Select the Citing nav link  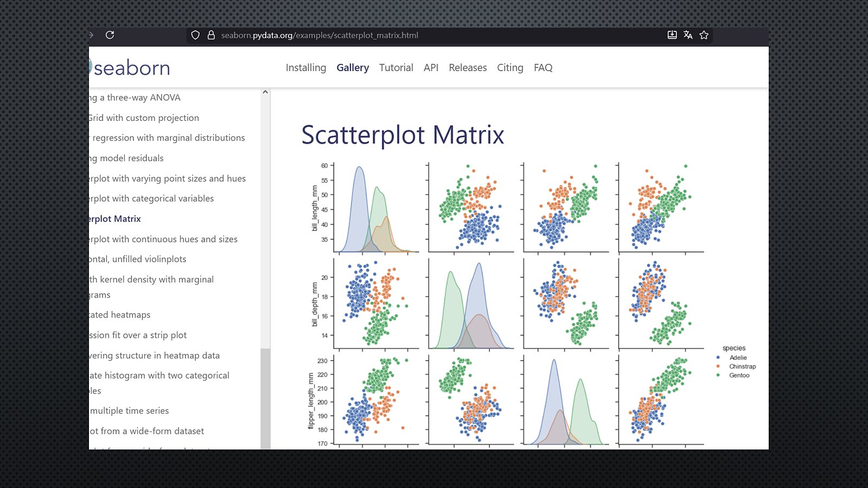coord(510,68)
